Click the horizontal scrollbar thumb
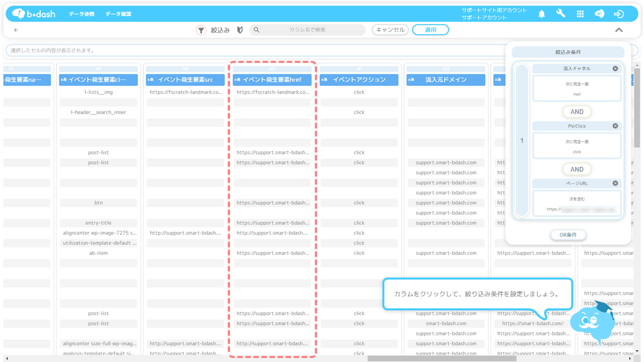Image resolution: width=644 pixels, height=362 pixels. (x=442, y=358)
